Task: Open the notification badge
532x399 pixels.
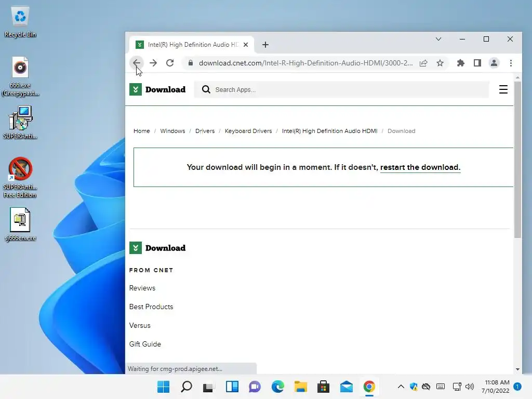Action: point(517,387)
